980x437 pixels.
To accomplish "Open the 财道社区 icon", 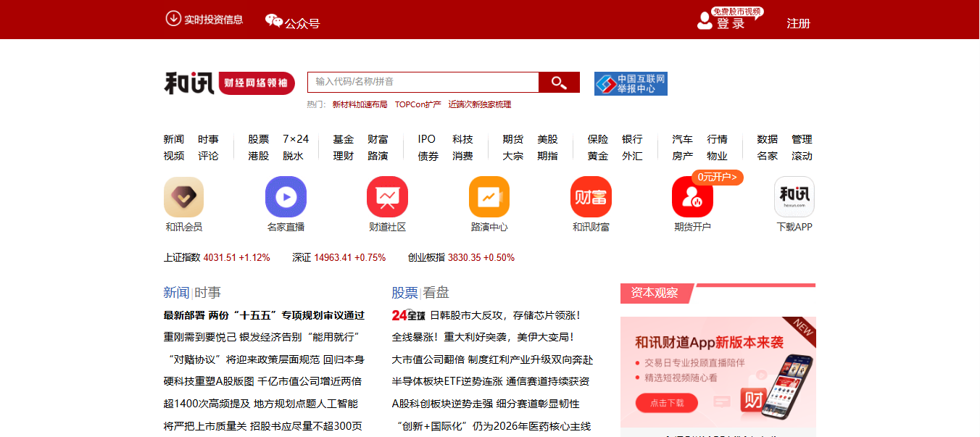I will point(387,197).
